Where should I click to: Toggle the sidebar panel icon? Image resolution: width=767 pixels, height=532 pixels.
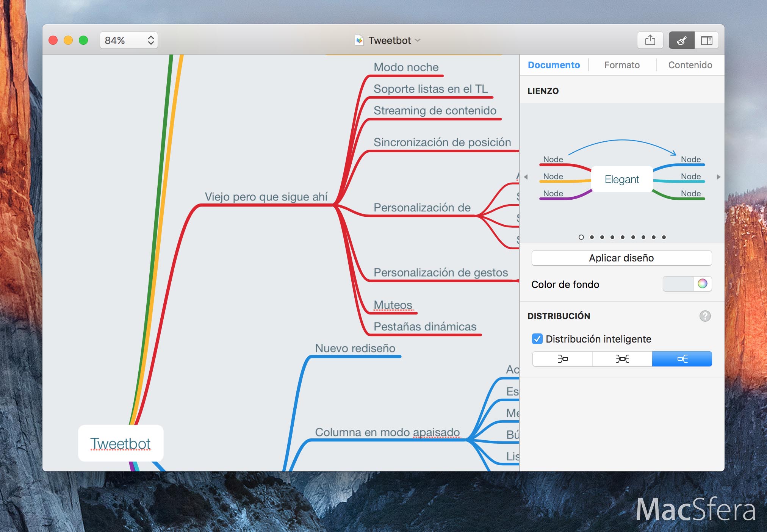706,40
